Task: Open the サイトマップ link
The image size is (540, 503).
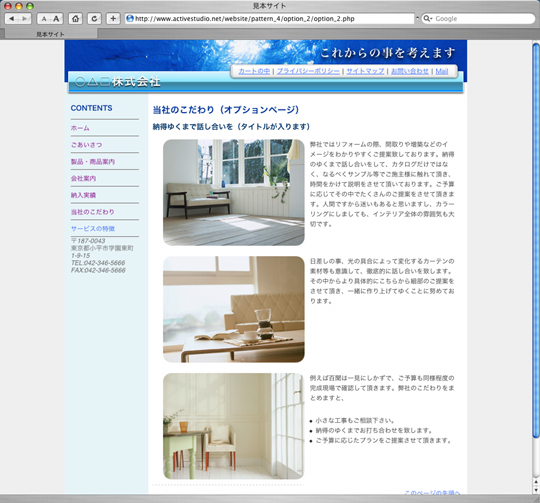Action: (x=365, y=71)
